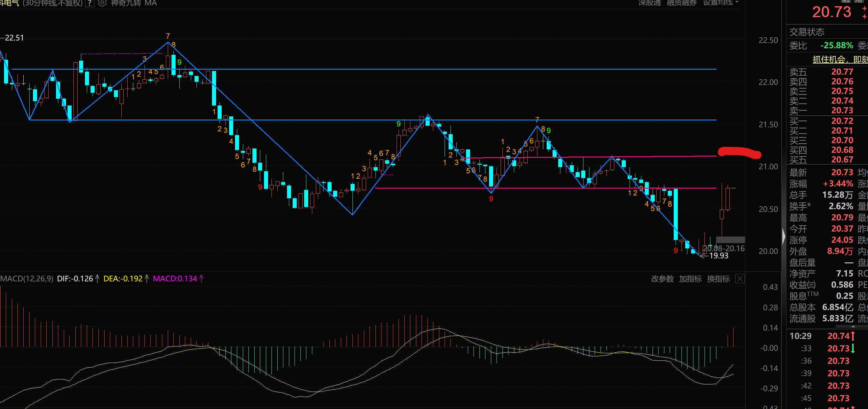
Task: Click the gray price tag near 20.16
Action: coord(730,240)
